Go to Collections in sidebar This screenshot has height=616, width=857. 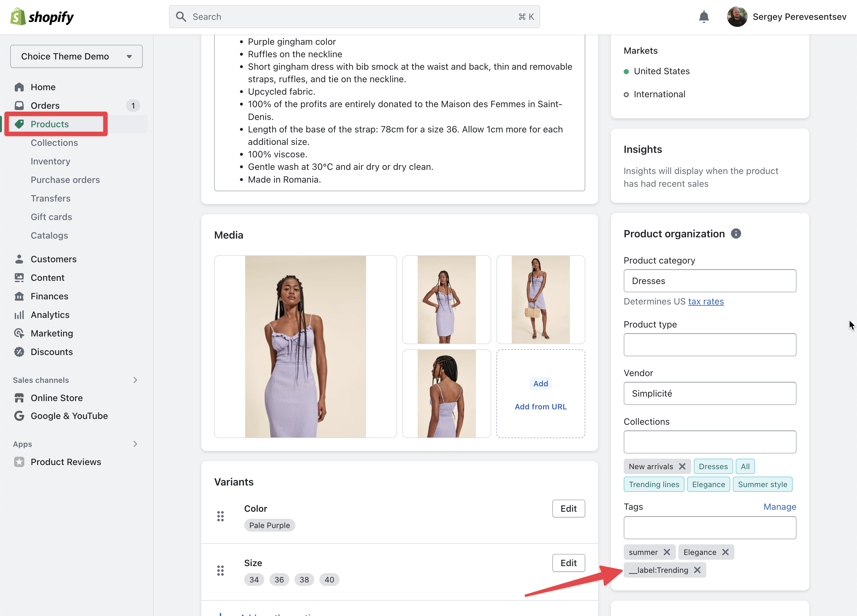[54, 143]
